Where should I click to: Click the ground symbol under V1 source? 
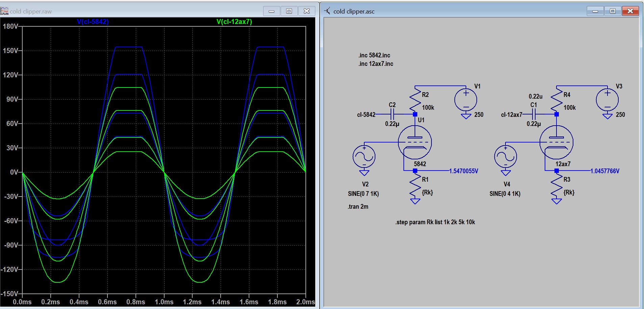tap(466, 117)
